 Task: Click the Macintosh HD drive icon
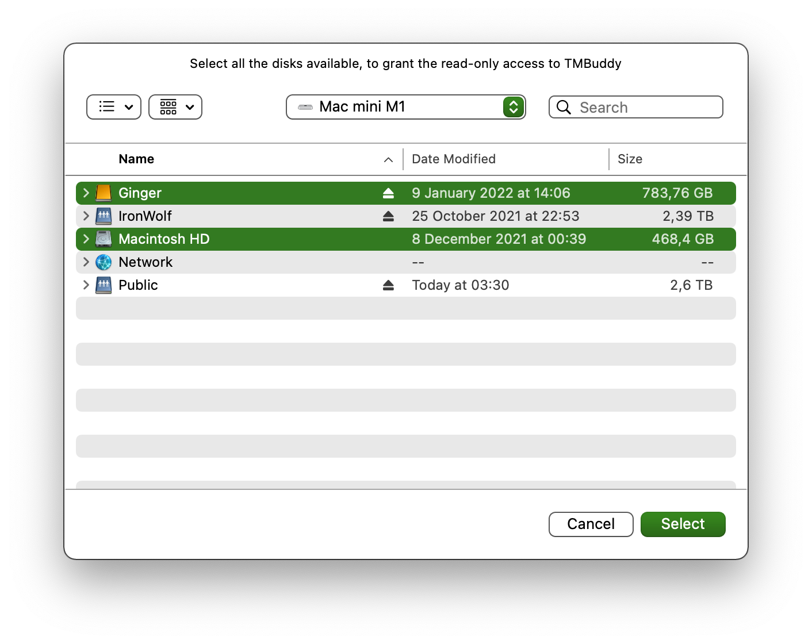click(104, 239)
